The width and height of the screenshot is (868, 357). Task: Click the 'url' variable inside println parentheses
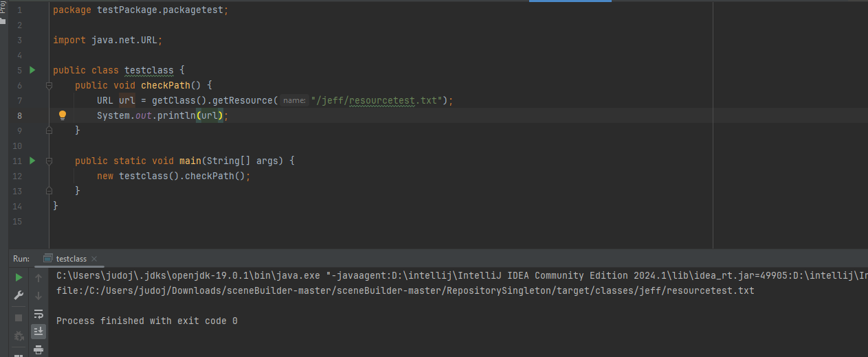[210, 115]
